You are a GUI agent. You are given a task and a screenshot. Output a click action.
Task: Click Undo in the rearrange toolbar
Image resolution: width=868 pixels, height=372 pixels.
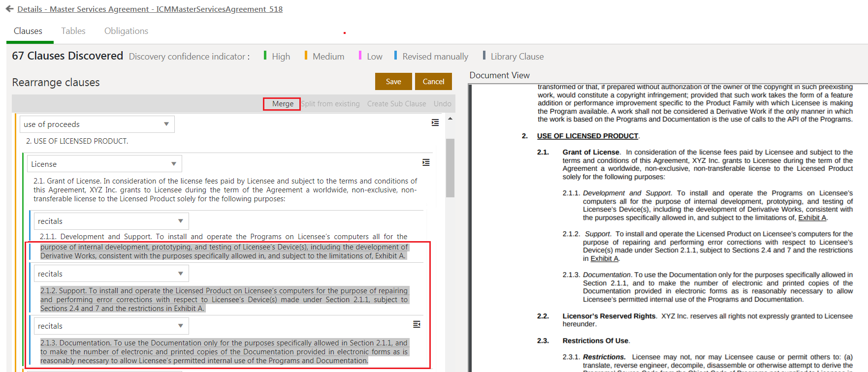click(442, 104)
